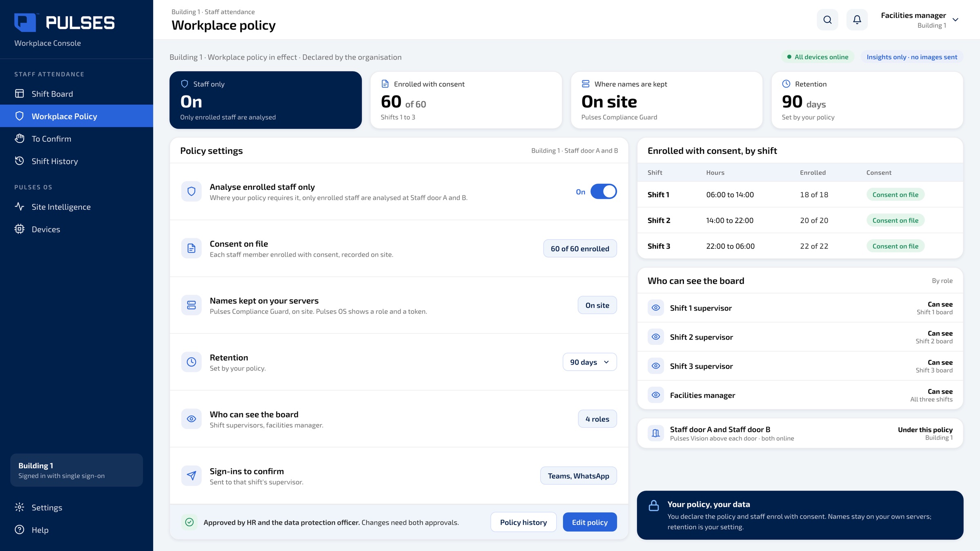Click paper plane icon beside Sign-ins to confirm
980x551 pixels.
[191, 475]
